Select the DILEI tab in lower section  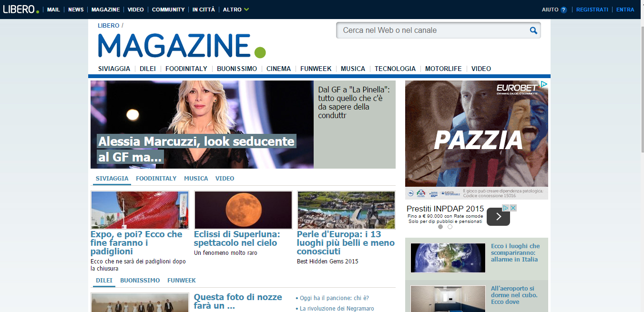(x=104, y=281)
